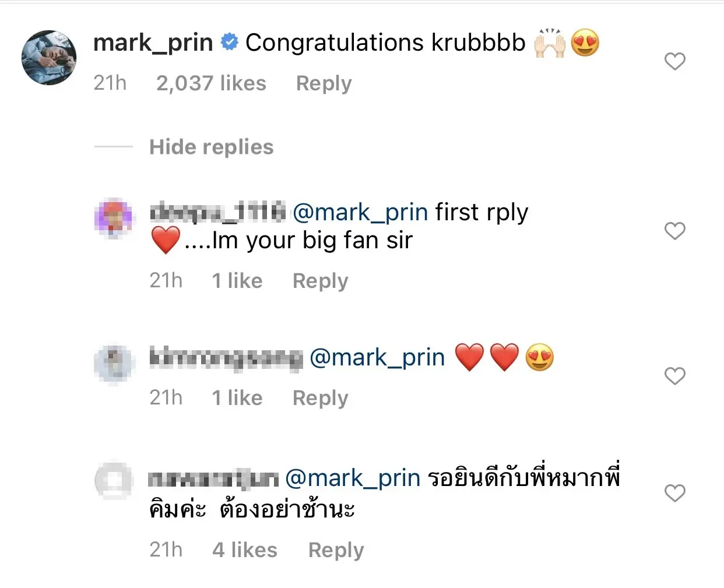Reply to the hearts emoji comment
The image size is (724, 588).
[x=320, y=398]
